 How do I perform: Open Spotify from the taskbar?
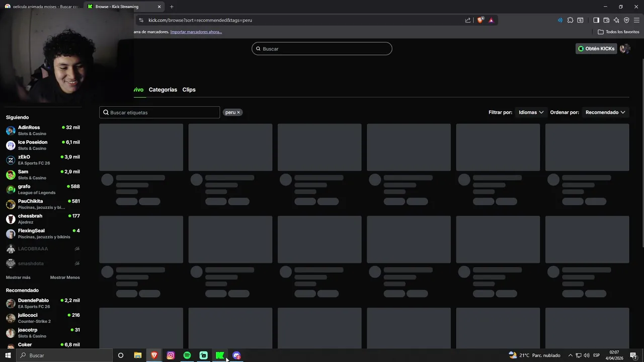(x=187, y=355)
